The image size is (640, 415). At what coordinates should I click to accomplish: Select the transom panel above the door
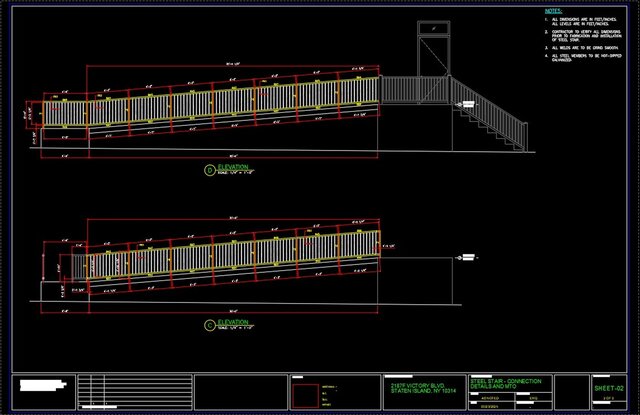[x=434, y=30]
